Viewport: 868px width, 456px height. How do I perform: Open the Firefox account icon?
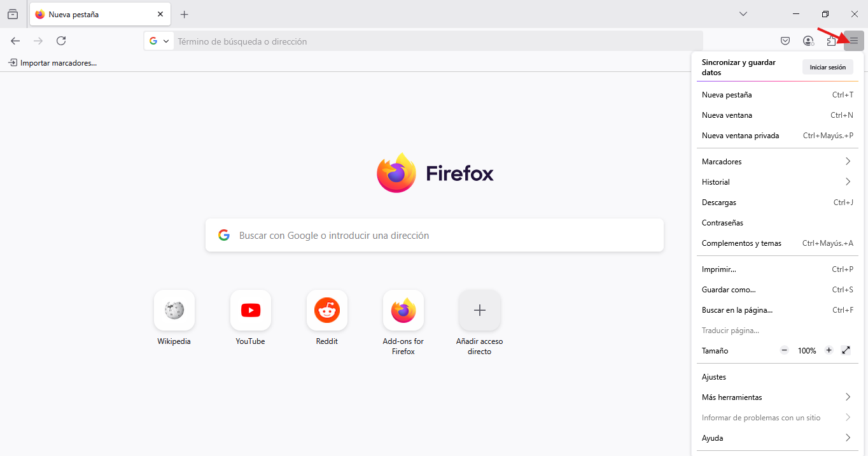click(x=808, y=41)
